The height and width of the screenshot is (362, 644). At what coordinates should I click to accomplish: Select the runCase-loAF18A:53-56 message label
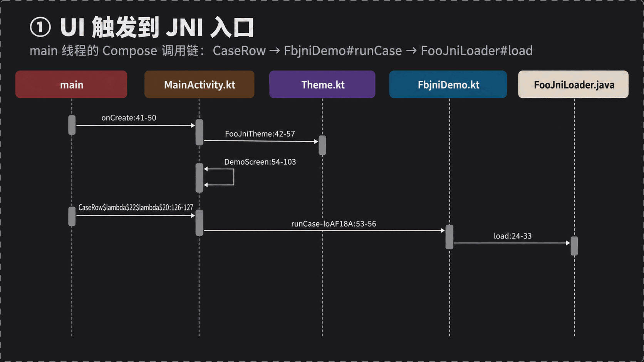point(334,224)
